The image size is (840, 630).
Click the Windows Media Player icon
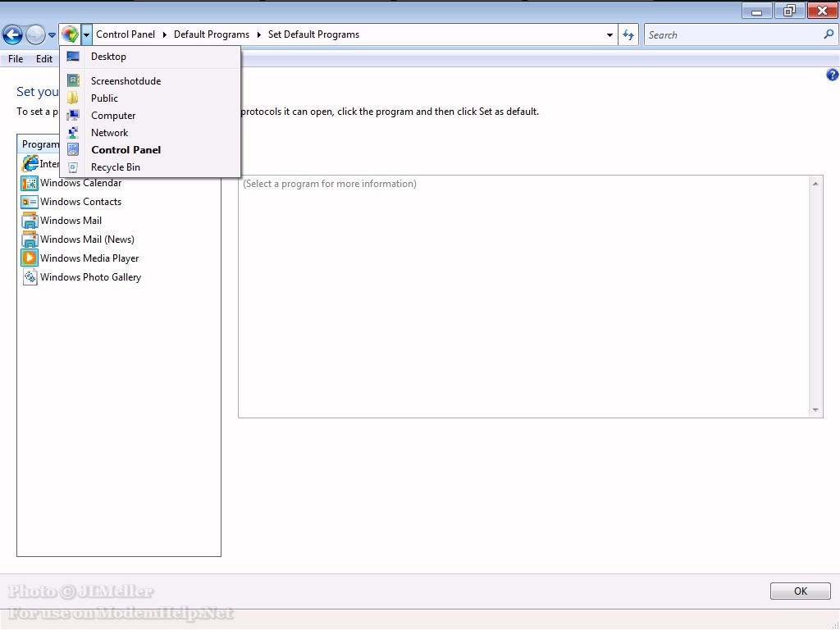(30, 258)
